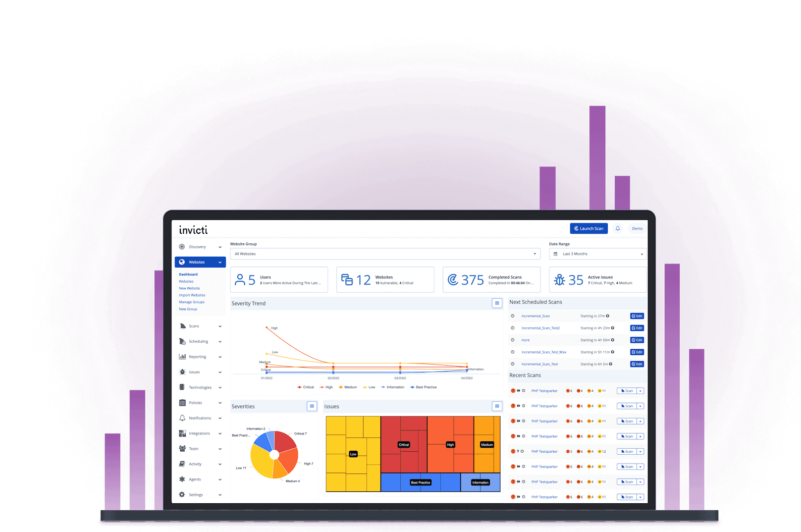Click the Low label in issues treemap

353,454
